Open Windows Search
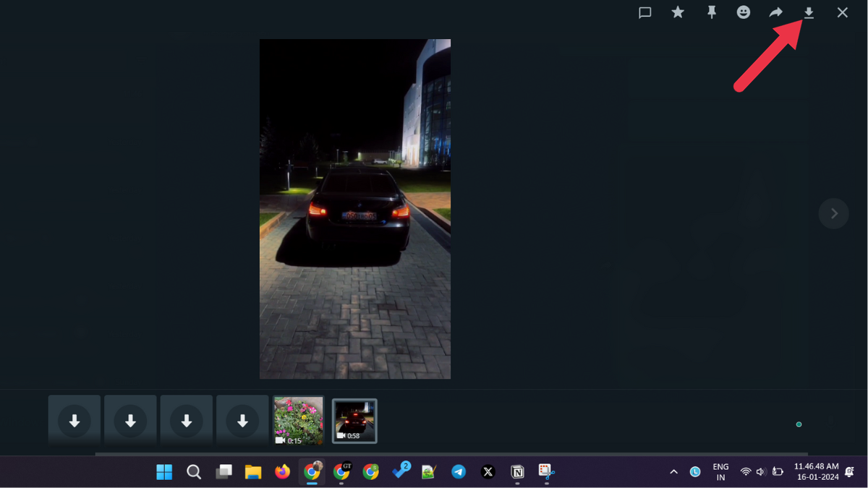Screen dimensions: 868x488 [194, 471]
